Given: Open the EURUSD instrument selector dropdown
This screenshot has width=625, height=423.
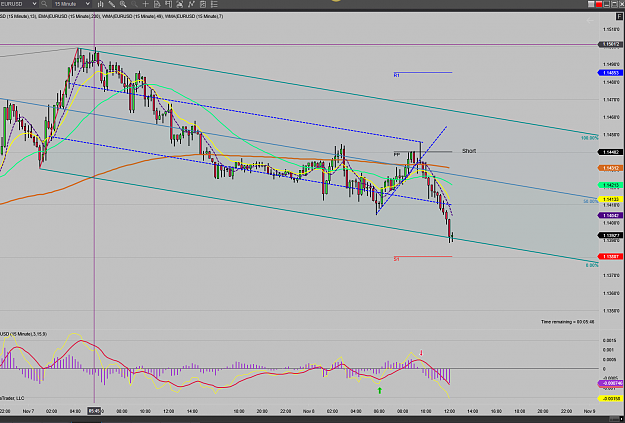Looking at the screenshot, I should 18,4.
